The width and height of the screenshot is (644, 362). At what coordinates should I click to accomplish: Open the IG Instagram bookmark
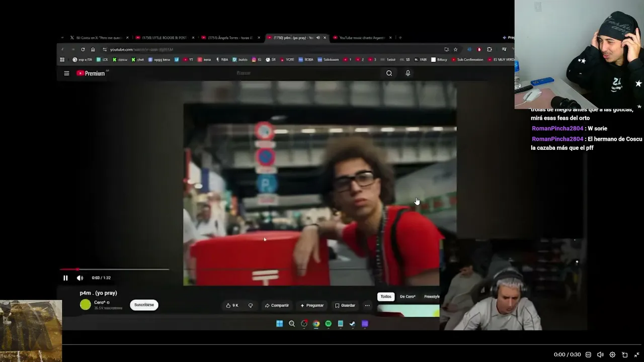pos(257,59)
